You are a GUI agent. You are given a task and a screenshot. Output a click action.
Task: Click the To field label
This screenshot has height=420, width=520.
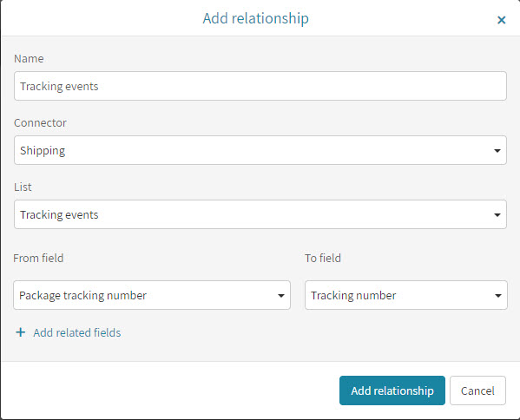click(x=323, y=258)
